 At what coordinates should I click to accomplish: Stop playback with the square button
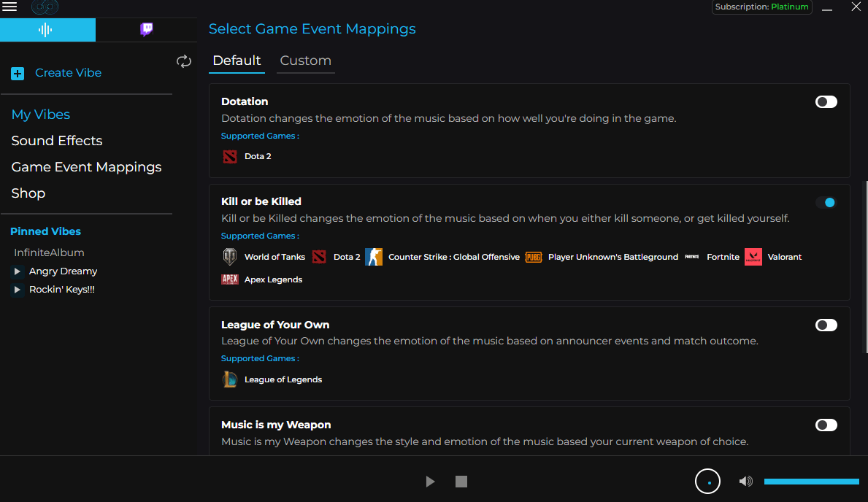(x=461, y=482)
